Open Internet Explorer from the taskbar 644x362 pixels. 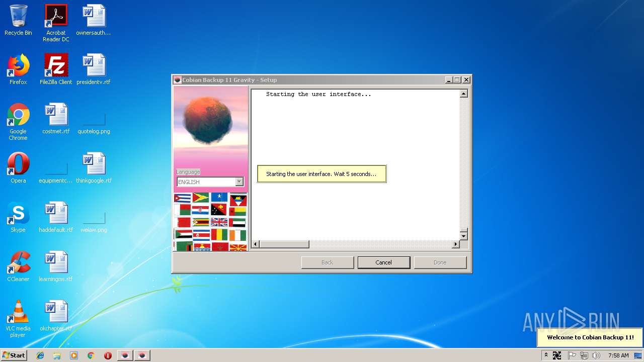tap(40, 355)
